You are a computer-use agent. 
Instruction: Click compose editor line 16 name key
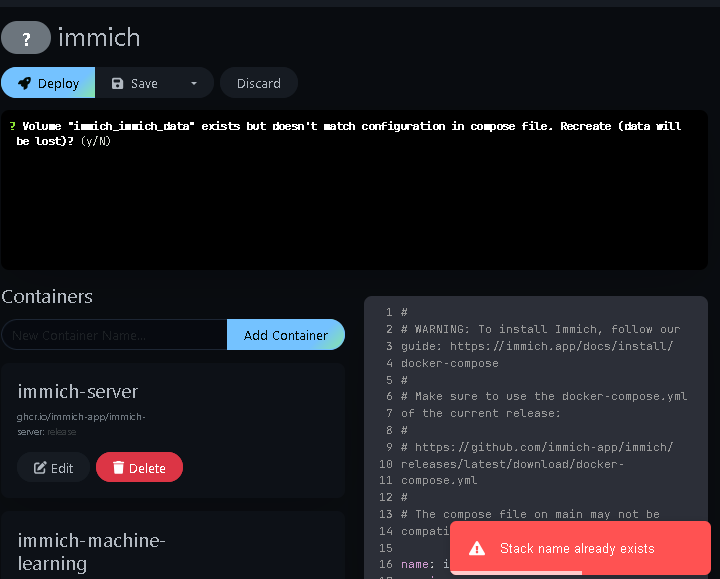coord(416,564)
